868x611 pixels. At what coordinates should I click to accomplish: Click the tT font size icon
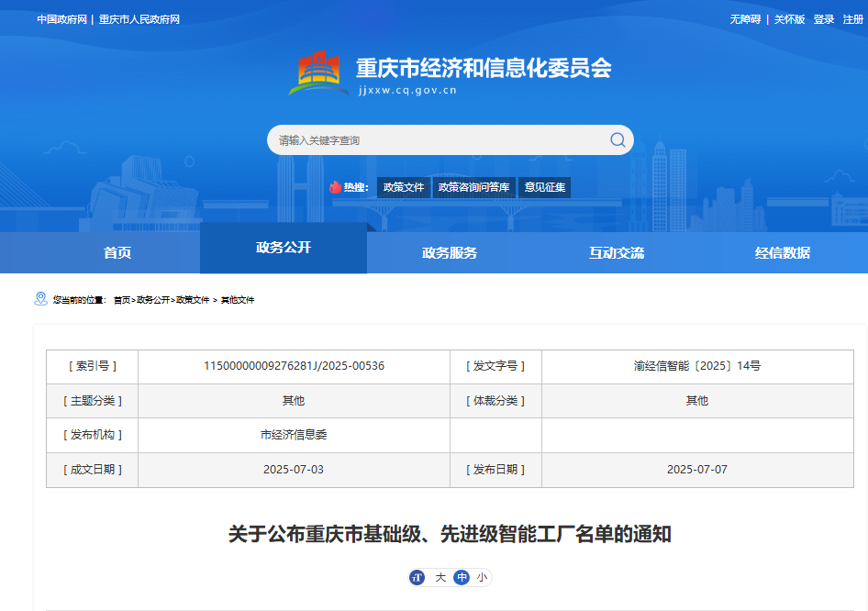417,577
